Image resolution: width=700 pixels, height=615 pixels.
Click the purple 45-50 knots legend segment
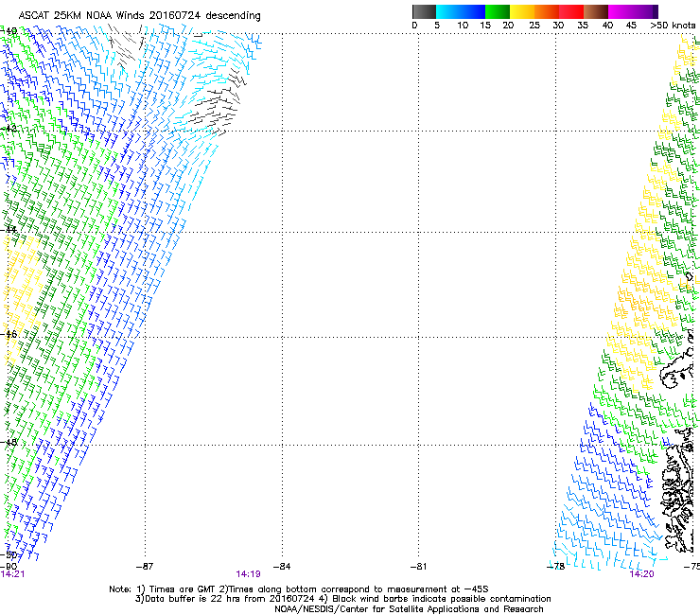645,11
